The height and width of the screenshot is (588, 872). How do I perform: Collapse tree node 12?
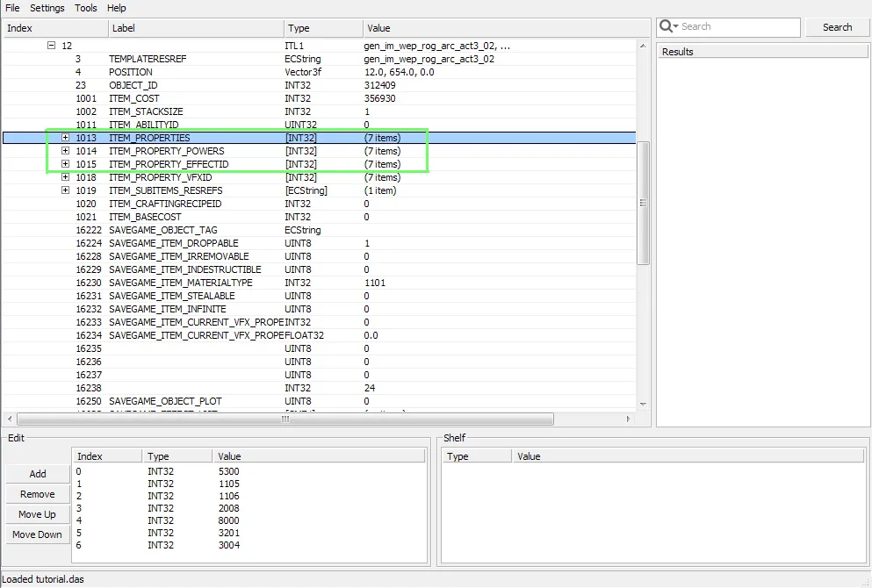click(51, 46)
